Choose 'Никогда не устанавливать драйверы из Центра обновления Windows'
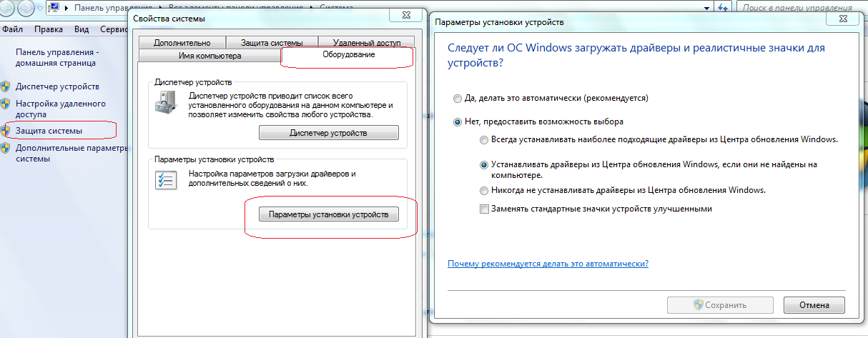The height and width of the screenshot is (338, 868). (484, 191)
